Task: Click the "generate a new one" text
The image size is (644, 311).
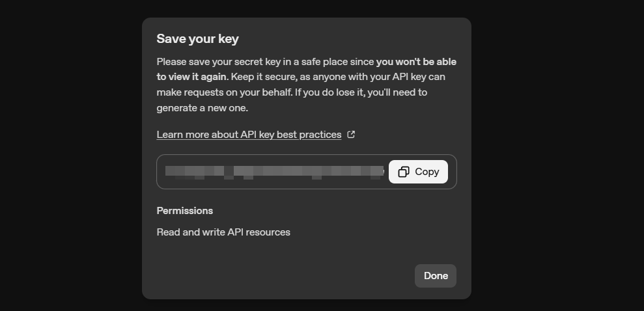Action: (202, 108)
